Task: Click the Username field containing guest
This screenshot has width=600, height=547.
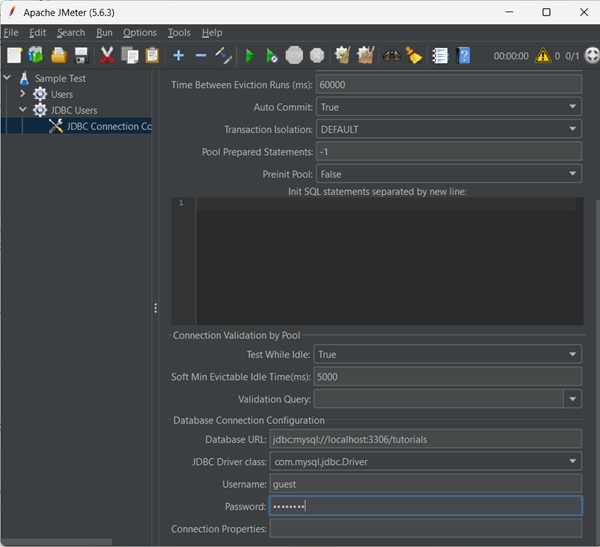Action: (x=425, y=484)
